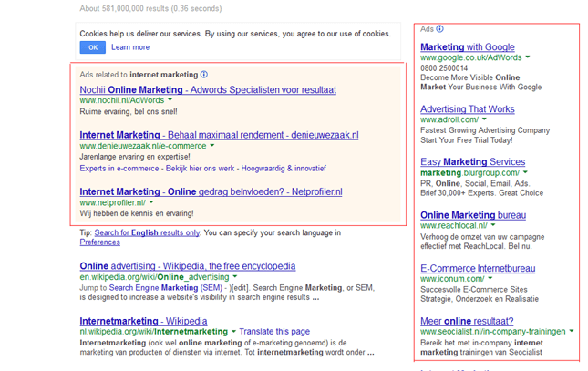
Task: Open Internetmarketing - Wikipedia result
Action: click(x=143, y=321)
